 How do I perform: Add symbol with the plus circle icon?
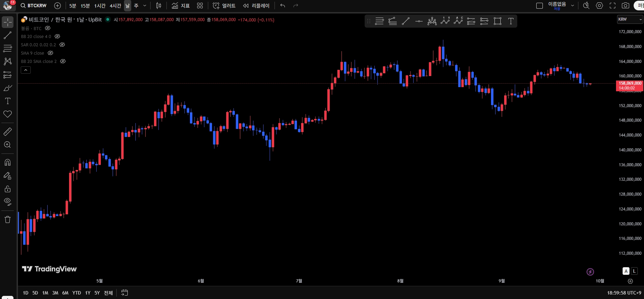pyautogui.click(x=58, y=6)
